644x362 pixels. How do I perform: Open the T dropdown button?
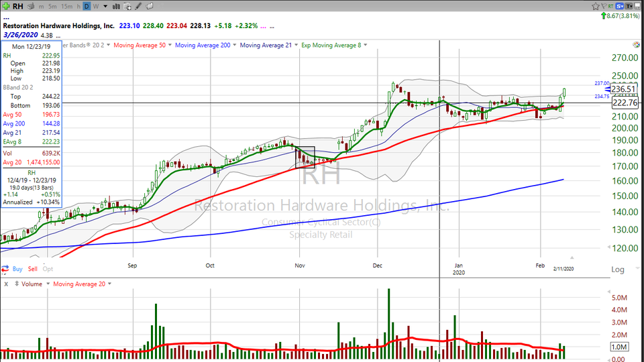[629, 6]
